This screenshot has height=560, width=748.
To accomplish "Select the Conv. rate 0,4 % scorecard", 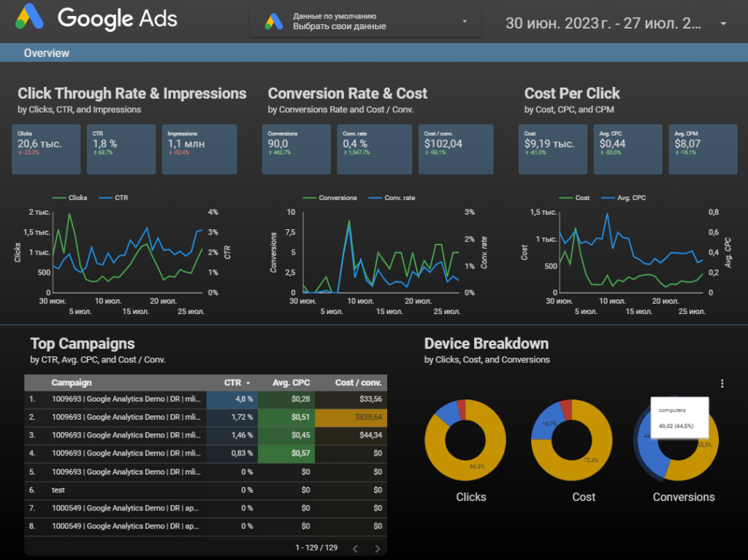I will 375,149.
